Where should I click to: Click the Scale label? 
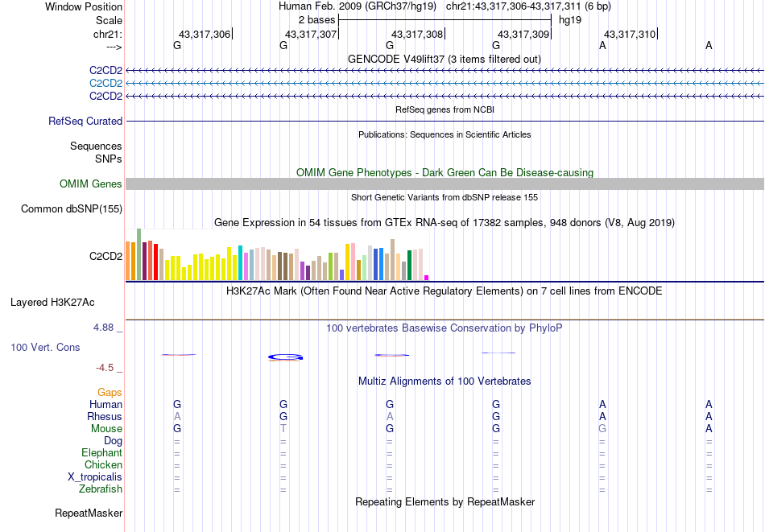tap(110, 20)
